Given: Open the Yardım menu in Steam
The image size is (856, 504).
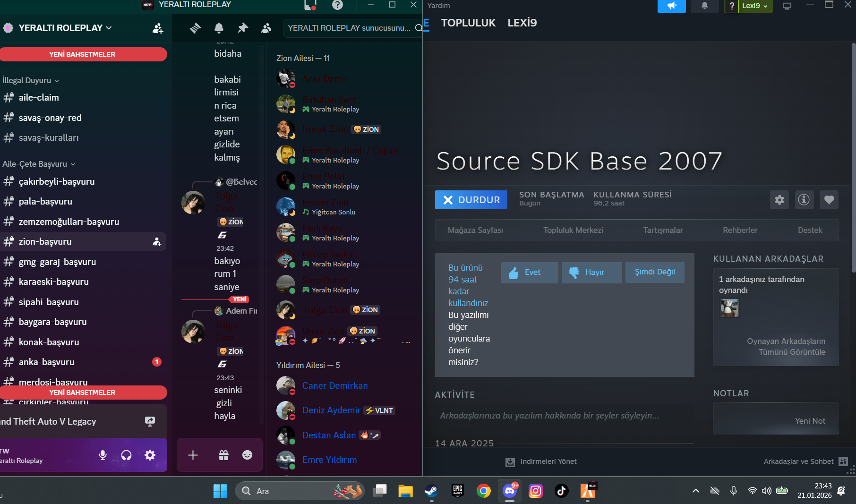Looking at the screenshot, I should pos(439,6).
